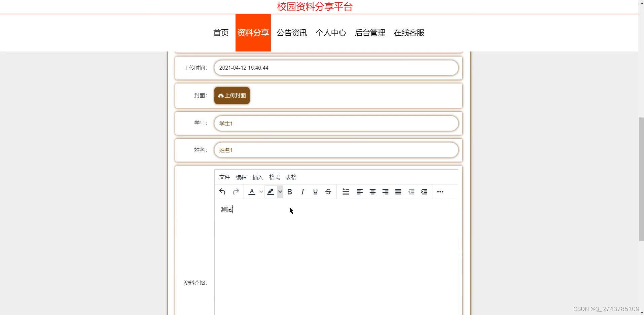Align text right
The width and height of the screenshot is (644, 315).
[386, 192]
